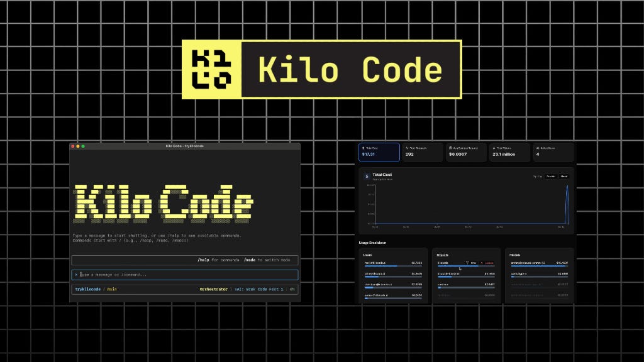The width and height of the screenshot is (644, 362).
Task: Click the 'Users' panel heading
Action: click(x=367, y=255)
